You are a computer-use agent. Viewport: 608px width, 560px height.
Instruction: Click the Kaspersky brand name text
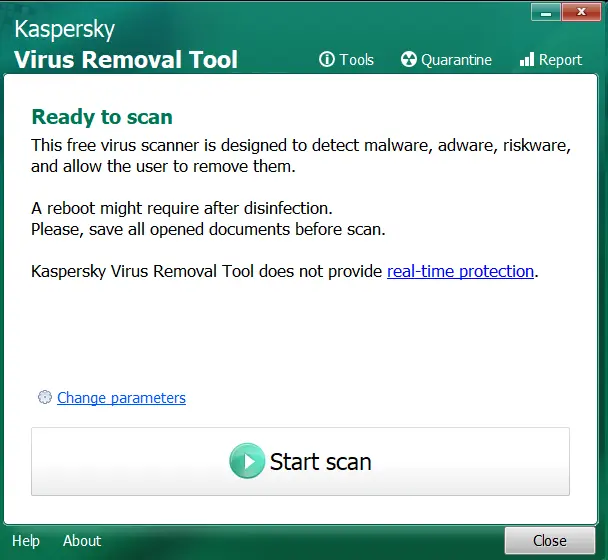65,29
